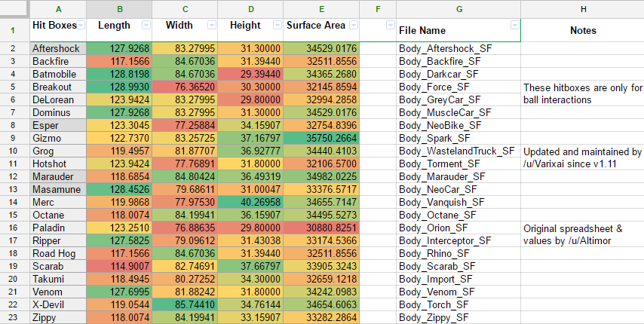
Task: Click the Esper name cell
Action: 58,126
